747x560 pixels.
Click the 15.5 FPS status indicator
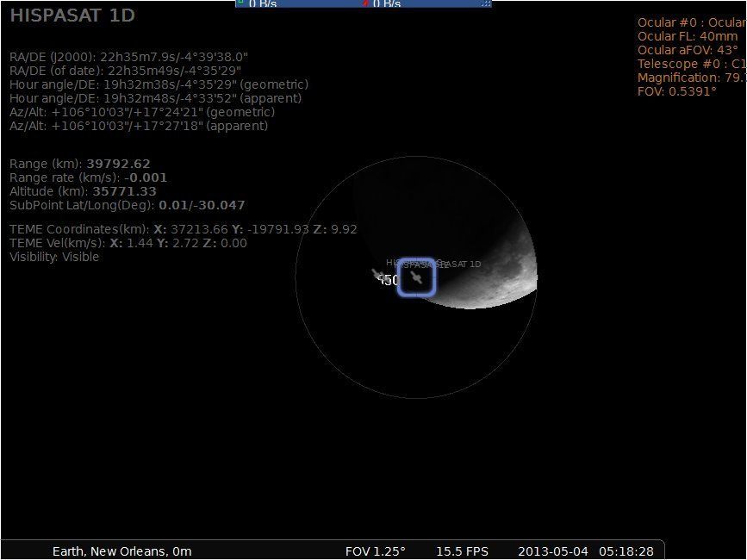[462, 551]
